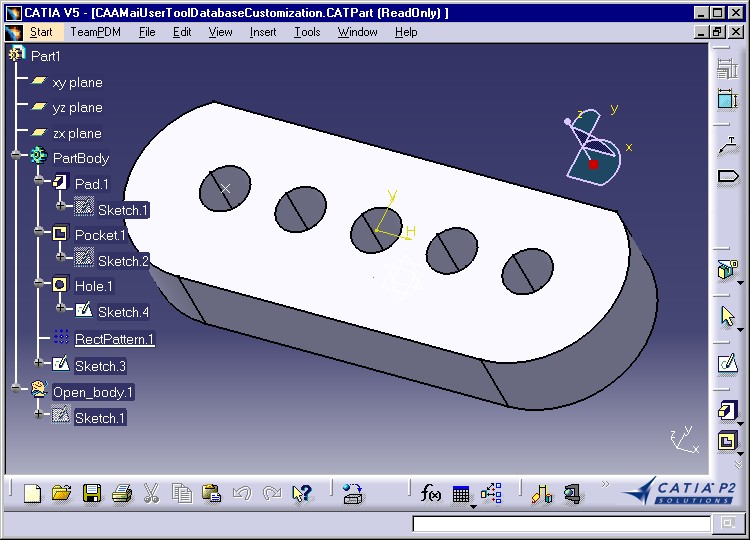Expand the Sketch.3 node

pos(39,363)
